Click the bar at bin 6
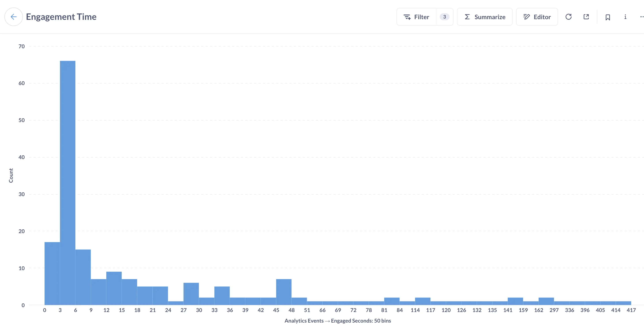The image size is (644, 327). tap(83, 277)
